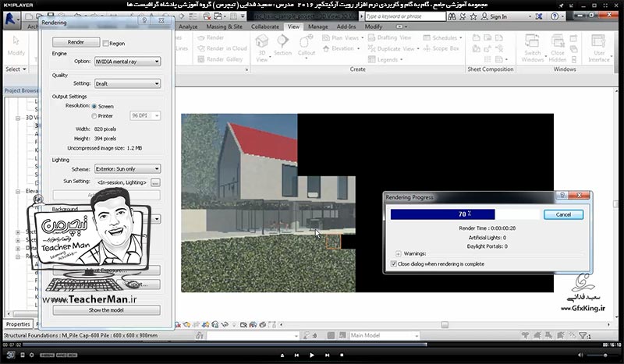Click the Exchange Apps X icon
624x364 pixels.
(x=538, y=16)
